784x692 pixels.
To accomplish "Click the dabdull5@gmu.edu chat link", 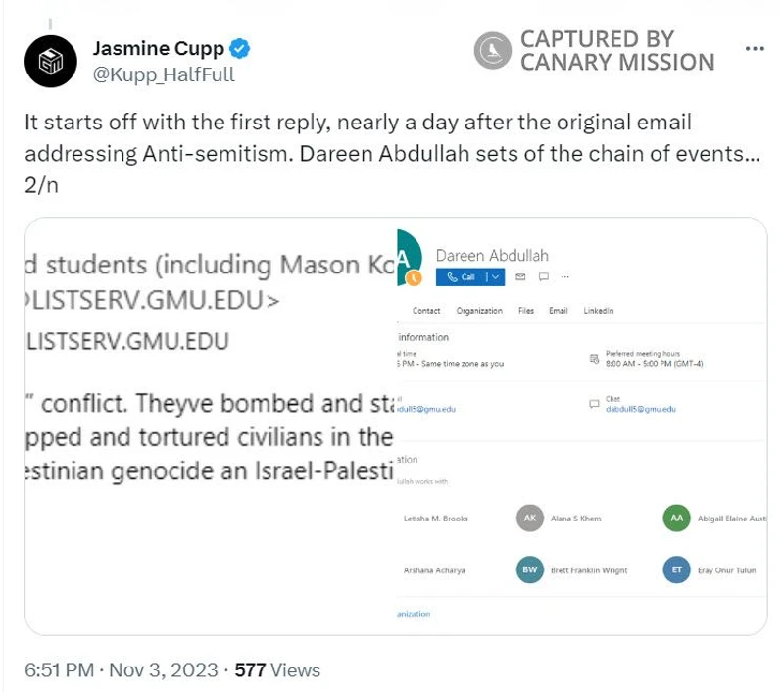I will coord(641,409).
